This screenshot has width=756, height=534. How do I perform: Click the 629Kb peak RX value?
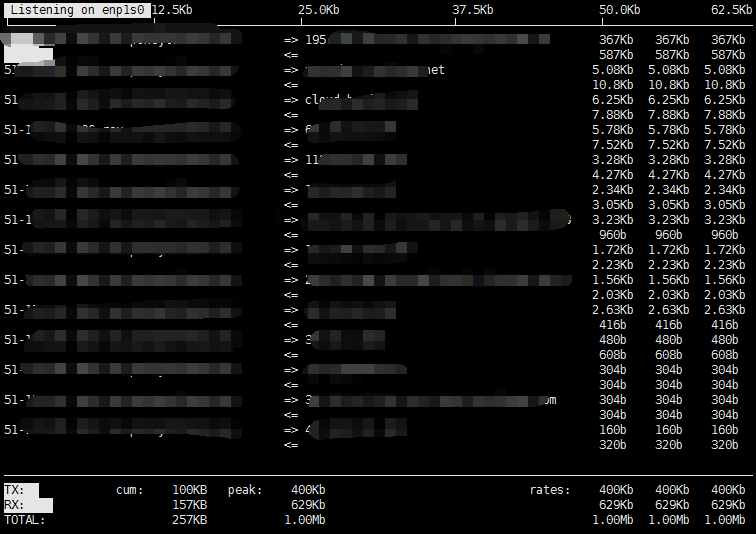307,505
